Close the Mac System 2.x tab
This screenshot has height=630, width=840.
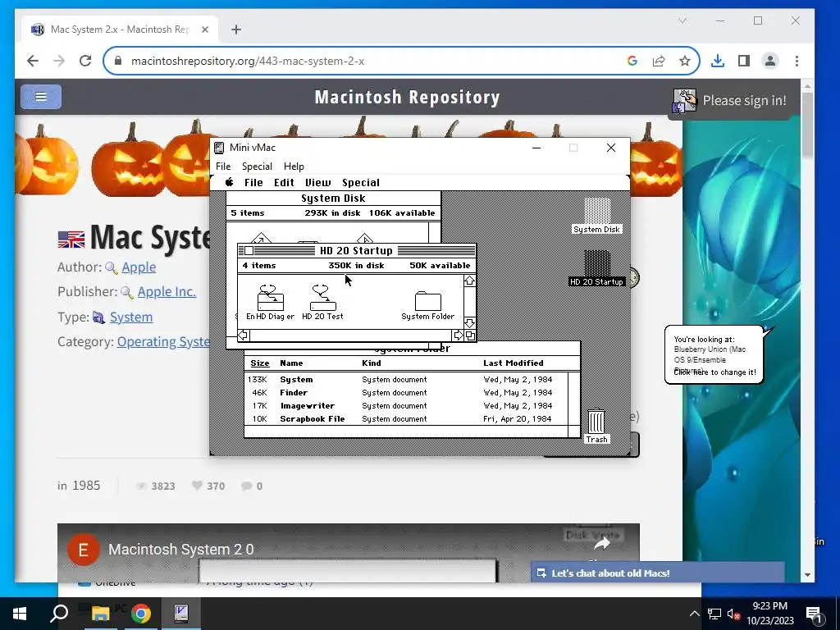tap(204, 30)
